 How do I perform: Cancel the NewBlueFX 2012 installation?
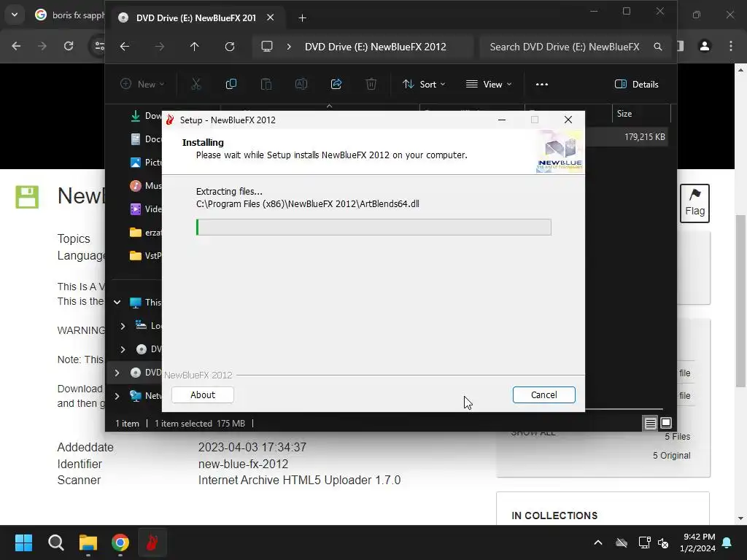pos(543,394)
